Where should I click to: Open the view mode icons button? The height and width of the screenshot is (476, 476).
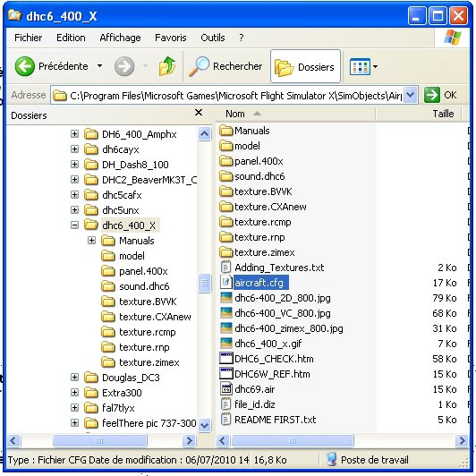point(360,66)
